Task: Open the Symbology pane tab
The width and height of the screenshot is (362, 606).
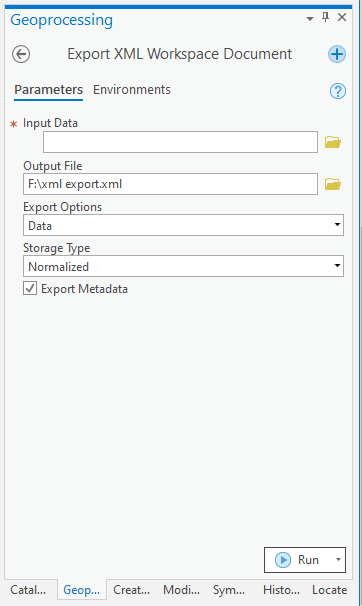Action: (229, 590)
